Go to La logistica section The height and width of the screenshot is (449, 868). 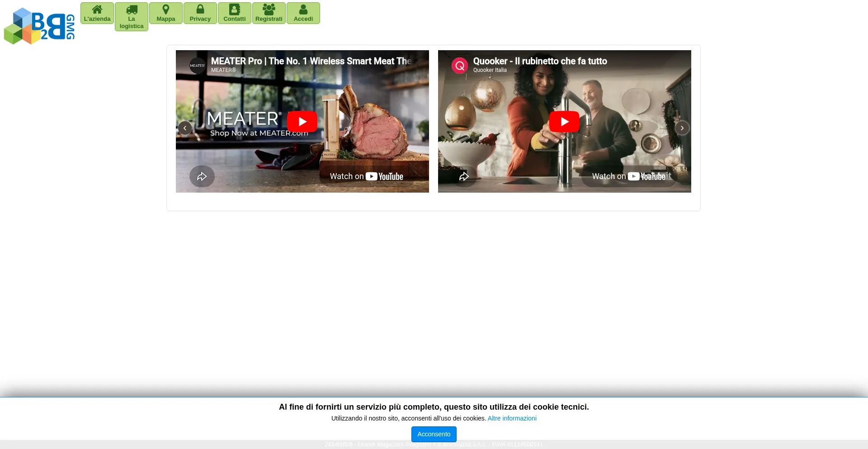click(x=132, y=17)
